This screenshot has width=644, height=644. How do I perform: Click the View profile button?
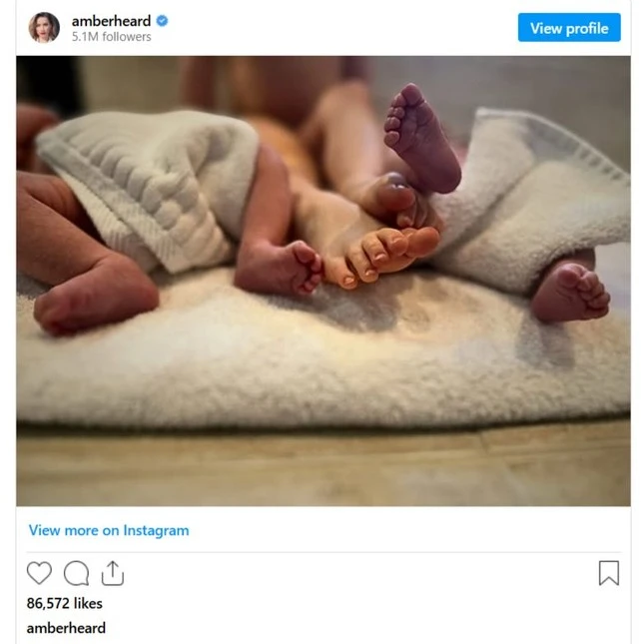click(569, 28)
